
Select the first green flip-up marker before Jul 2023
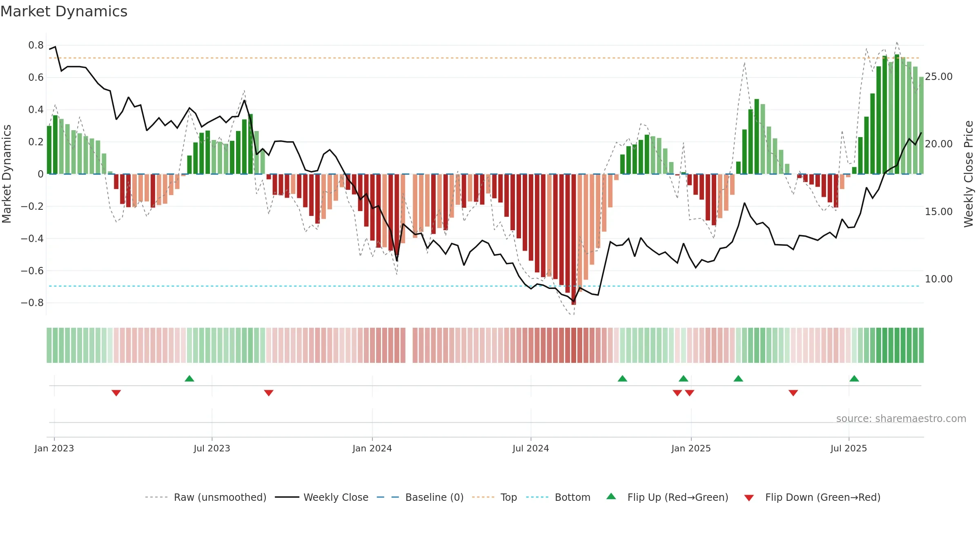189,378
